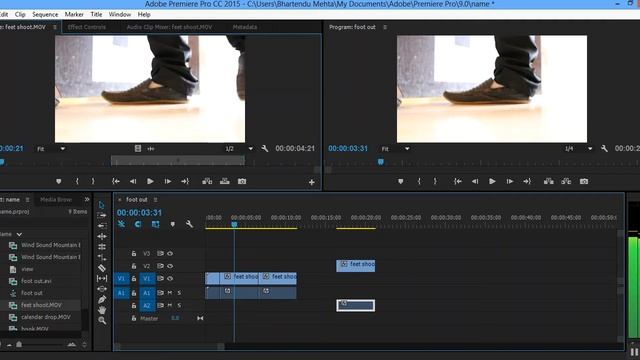Switch to Effect Controls tab

coord(87,27)
